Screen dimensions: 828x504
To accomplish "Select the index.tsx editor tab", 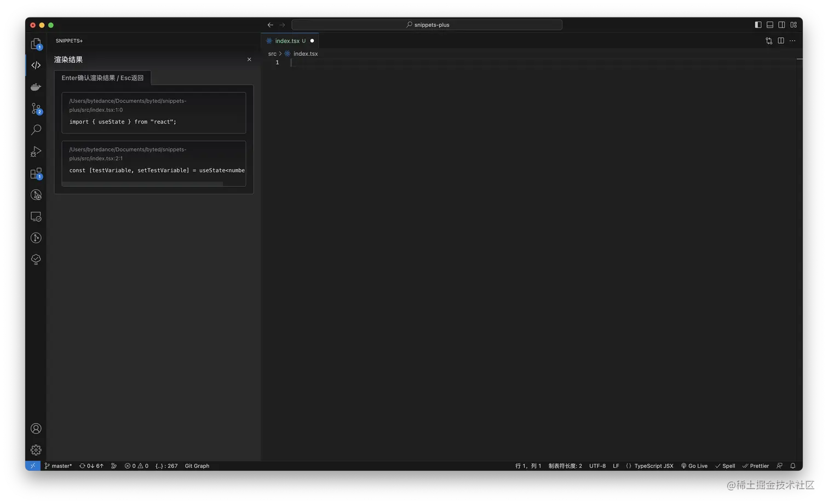I will click(x=290, y=40).
